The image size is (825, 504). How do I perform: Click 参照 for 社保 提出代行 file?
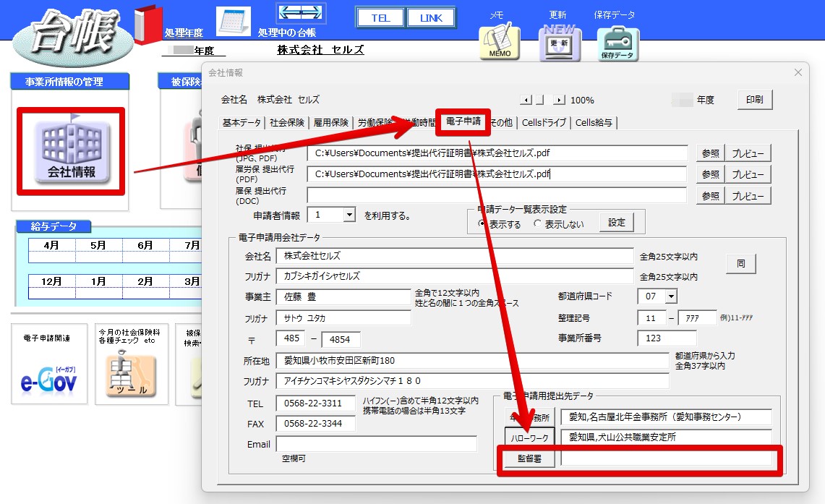tap(710, 153)
